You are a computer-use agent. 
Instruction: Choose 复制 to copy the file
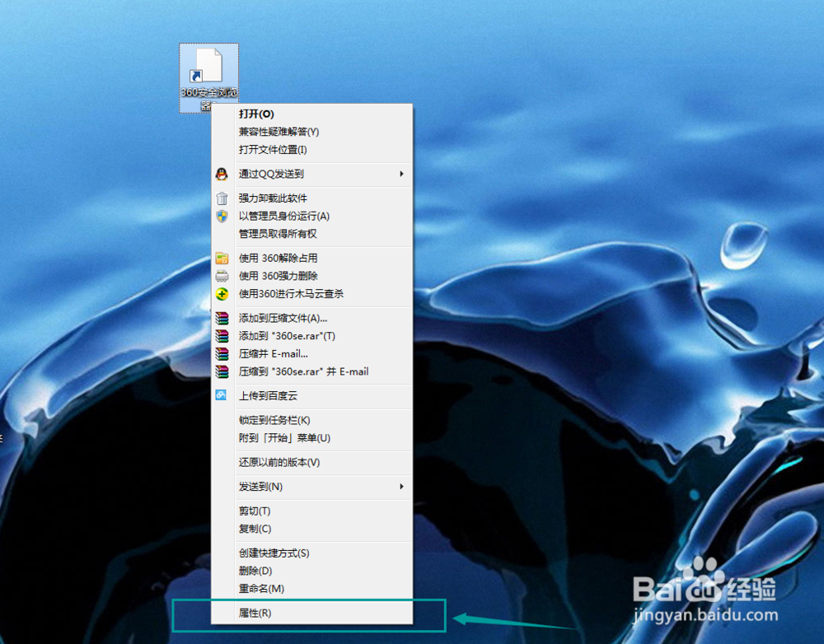click(255, 529)
